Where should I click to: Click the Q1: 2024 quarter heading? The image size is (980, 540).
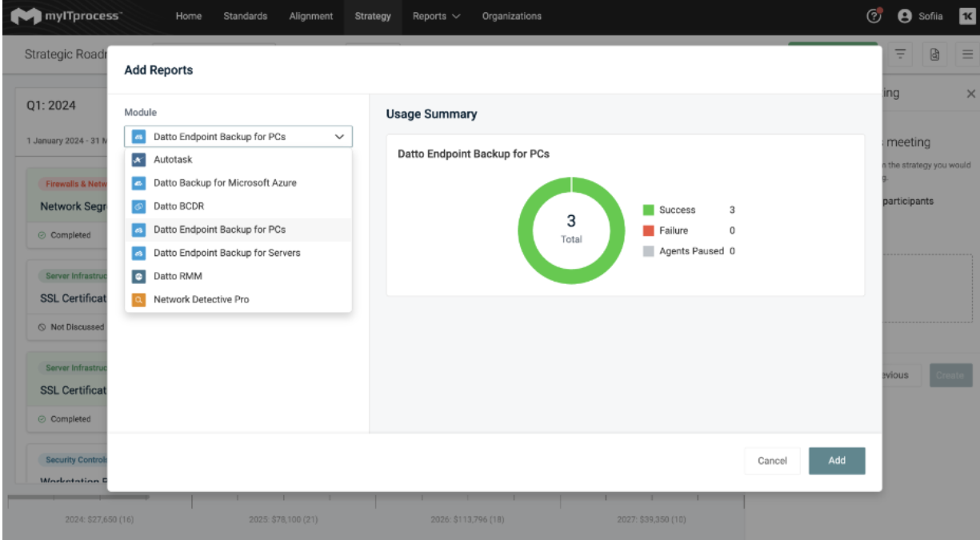click(51, 106)
